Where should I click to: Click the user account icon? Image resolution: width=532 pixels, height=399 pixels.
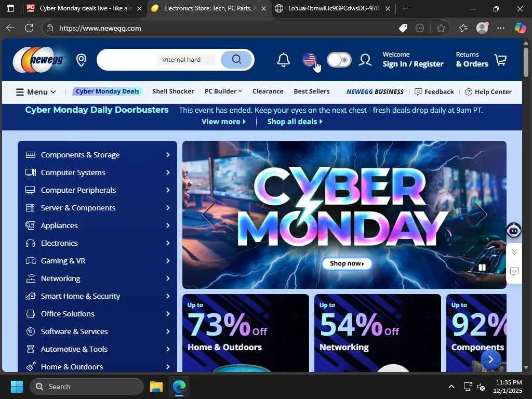point(365,60)
